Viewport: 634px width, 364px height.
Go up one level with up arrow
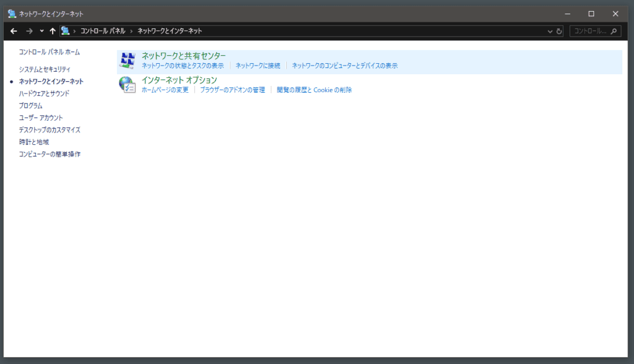tap(53, 31)
